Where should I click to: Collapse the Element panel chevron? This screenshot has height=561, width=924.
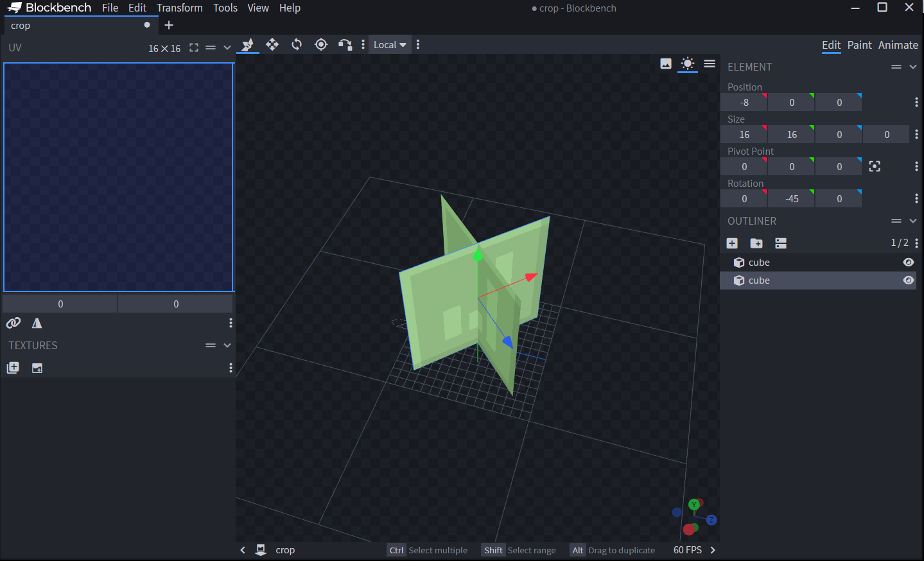(x=913, y=67)
